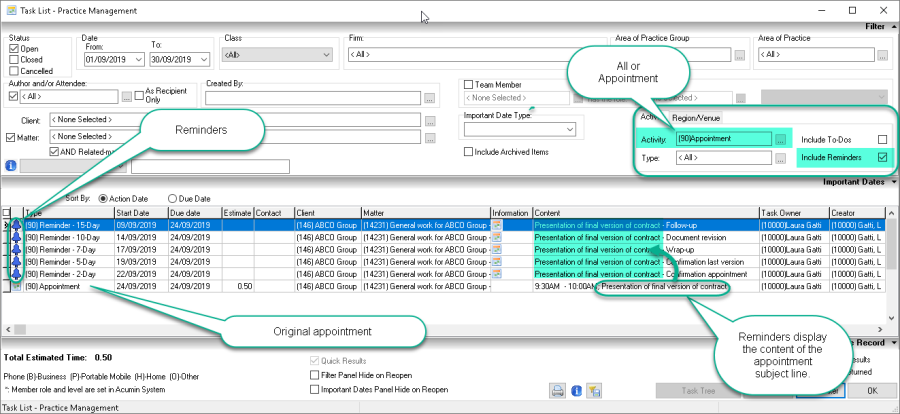Open information icon in the Document revision row
The image size is (900, 414).
point(497,237)
